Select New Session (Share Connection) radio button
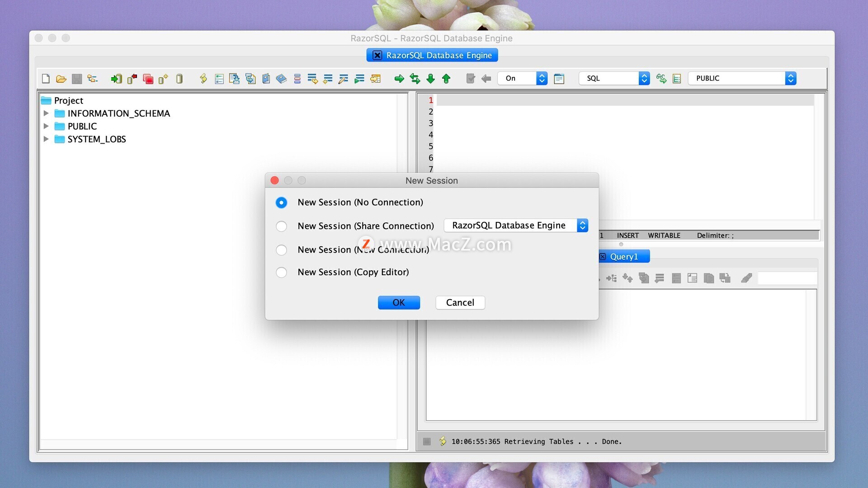Viewport: 868px width, 488px height. (x=281, y=226)
